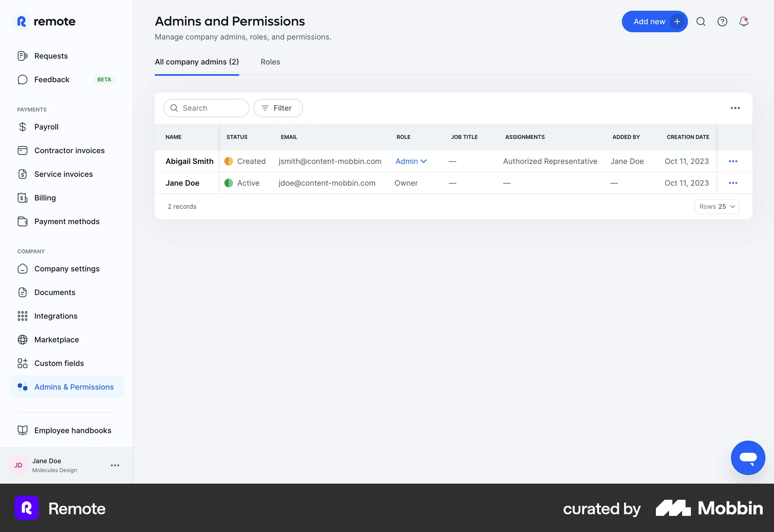This screenshot has height=532, width=774.
Task: Click inside the Search input field
Action: tap(206, 108)
